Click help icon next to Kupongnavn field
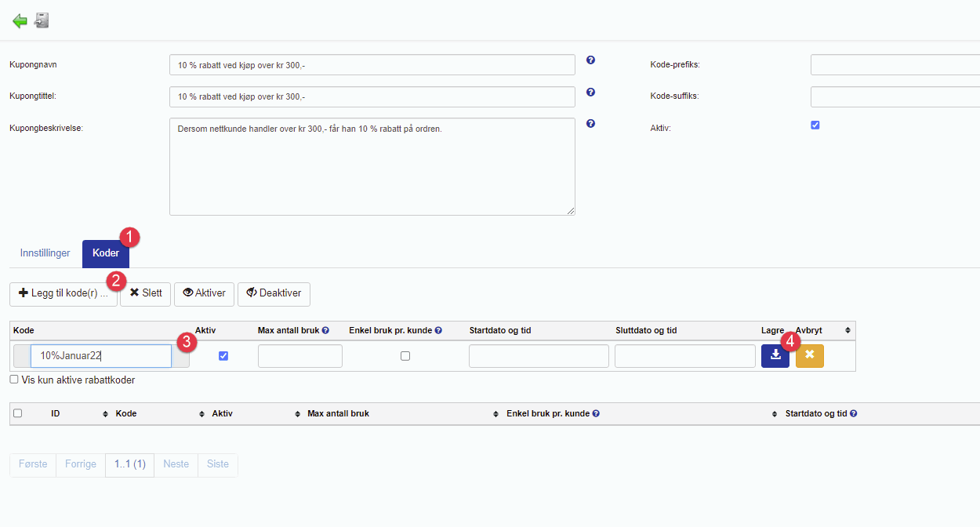Image resolution: width=980 pixels, height=527 pixels. click(590, 60)
